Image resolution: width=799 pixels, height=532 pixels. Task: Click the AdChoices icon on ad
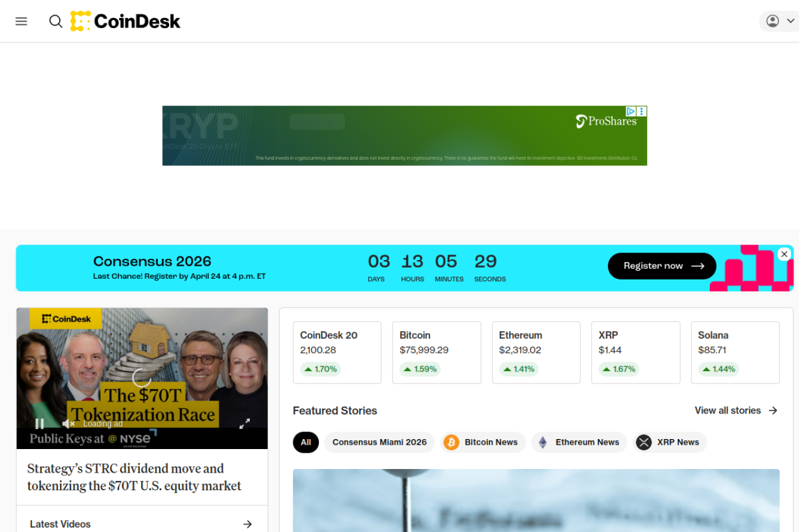tap(630, 111)
